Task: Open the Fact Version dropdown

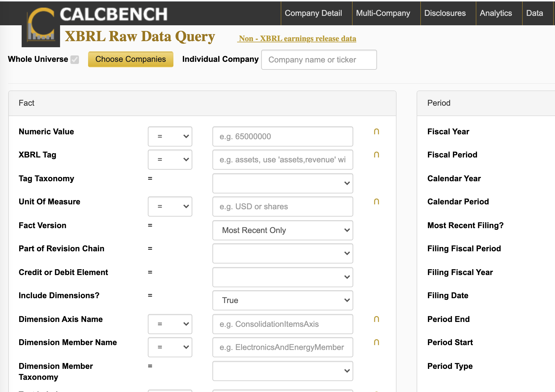Action: (283, 230)
